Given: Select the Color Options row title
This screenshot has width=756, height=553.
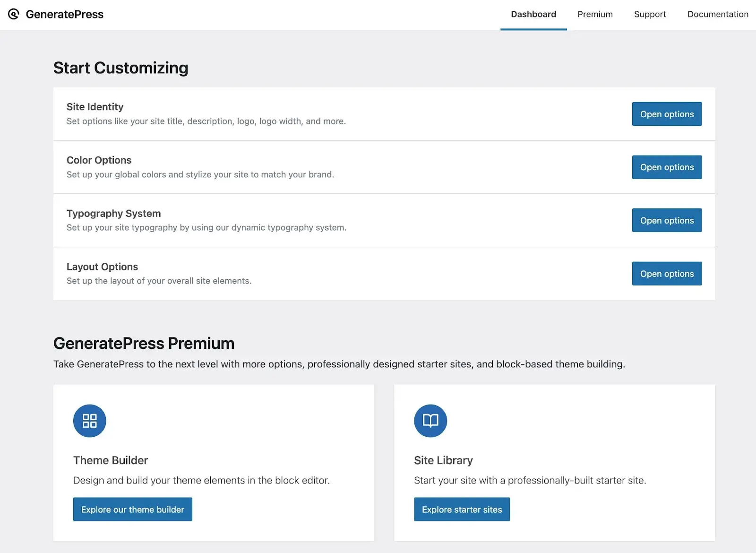Looking at the screenshot, I should (x=99, y=160).
